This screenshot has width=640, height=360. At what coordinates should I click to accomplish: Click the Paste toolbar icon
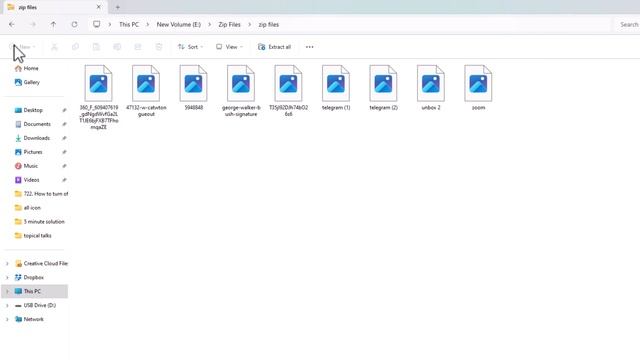(96, 47)
